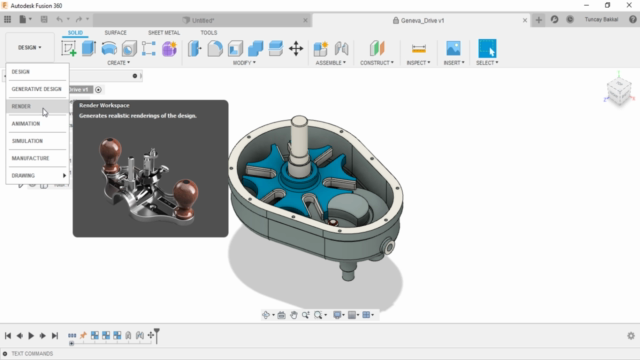Expand the CREATE dropdown
The height and width of the screenshot is (360, 640).
click(118, 62)
